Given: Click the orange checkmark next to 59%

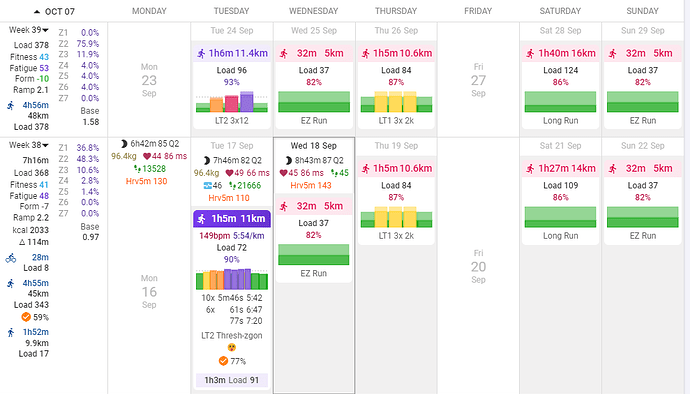Looking at the screenshot, I should [x=26, y=317].
